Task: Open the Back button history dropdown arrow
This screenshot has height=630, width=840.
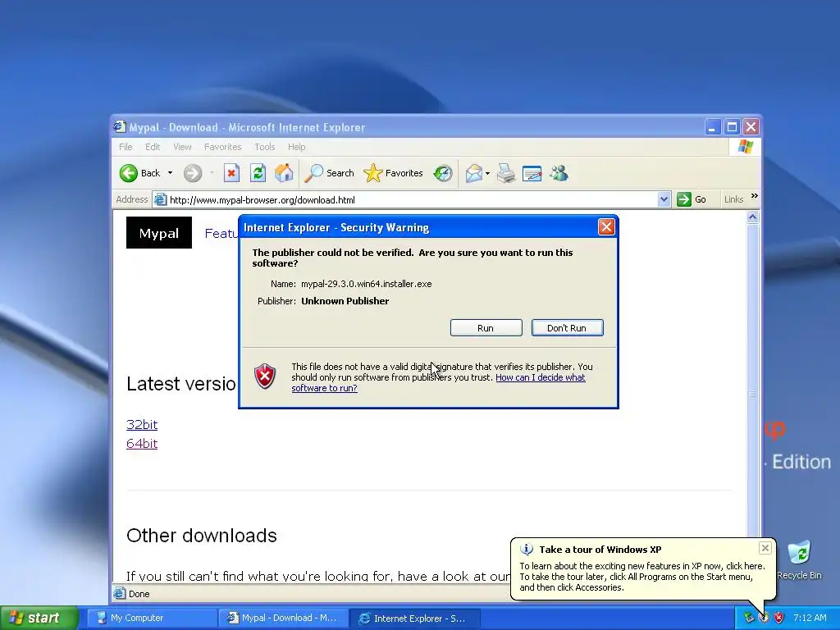Action: pyautogui.click(x=171, y=173)
